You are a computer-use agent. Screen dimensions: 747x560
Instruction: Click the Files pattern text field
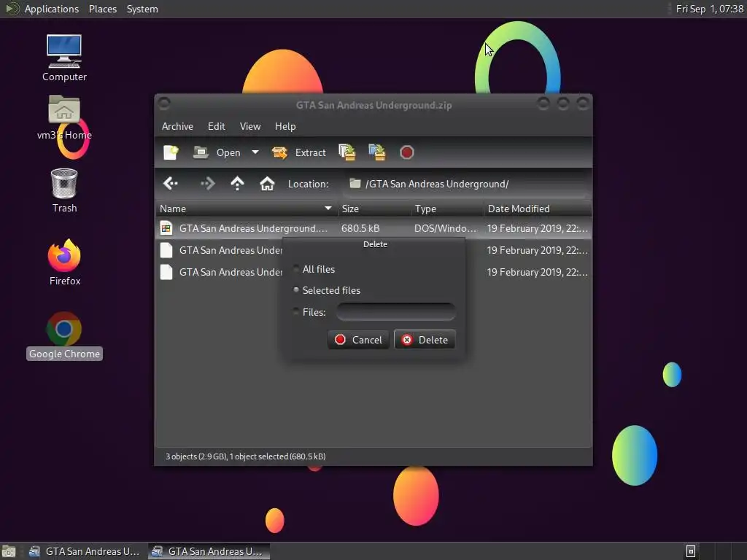point(395,312)
